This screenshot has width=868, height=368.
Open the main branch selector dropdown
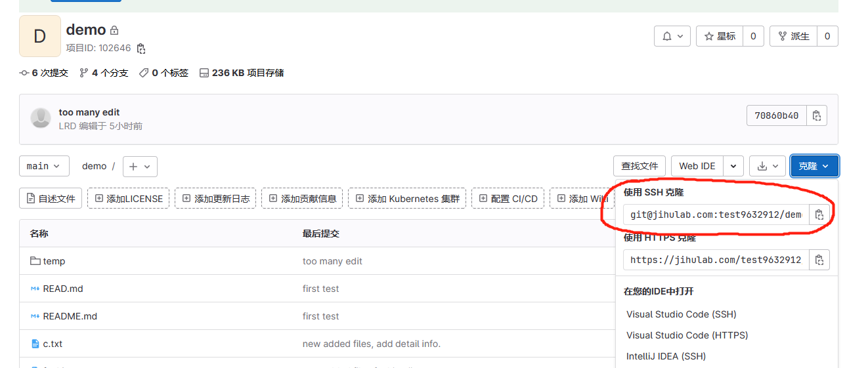click(44, 166)
